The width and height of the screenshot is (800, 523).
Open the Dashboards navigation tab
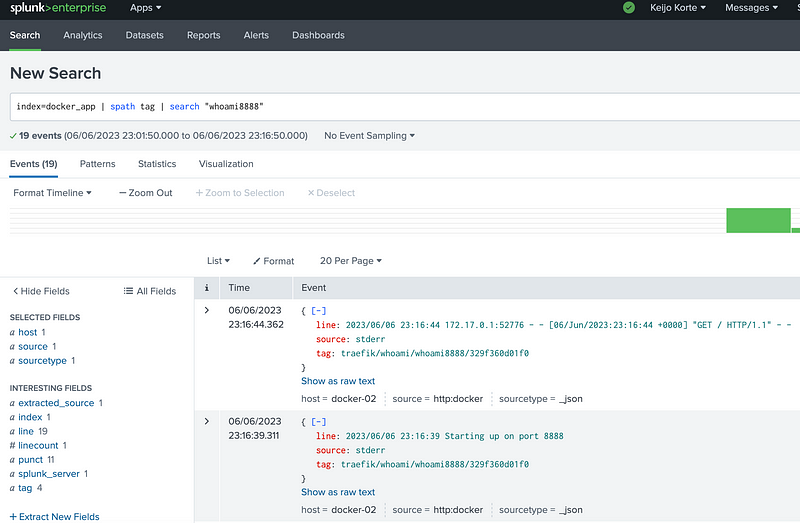[318, 35]
